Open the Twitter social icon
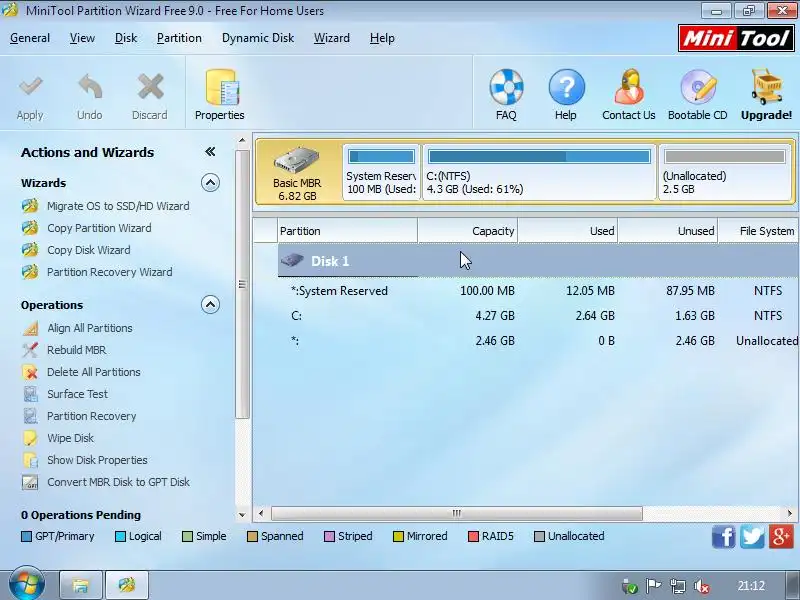This screenshot has width=800, height=600. point(752,537)
